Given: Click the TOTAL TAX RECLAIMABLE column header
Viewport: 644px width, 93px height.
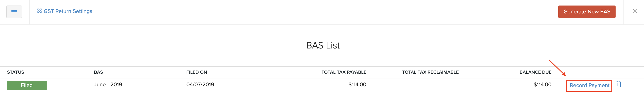Looking at the screenshot, I should pyautogui.click(x=430, y=72).
